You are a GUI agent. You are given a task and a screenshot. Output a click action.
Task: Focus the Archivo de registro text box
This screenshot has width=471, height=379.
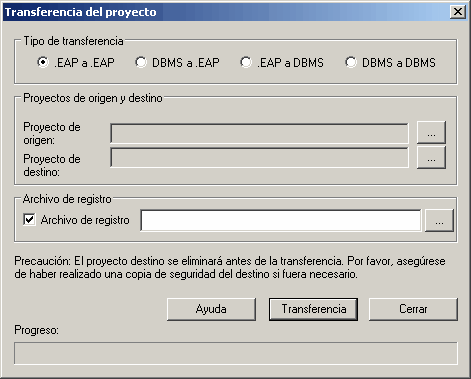(281, 220)
